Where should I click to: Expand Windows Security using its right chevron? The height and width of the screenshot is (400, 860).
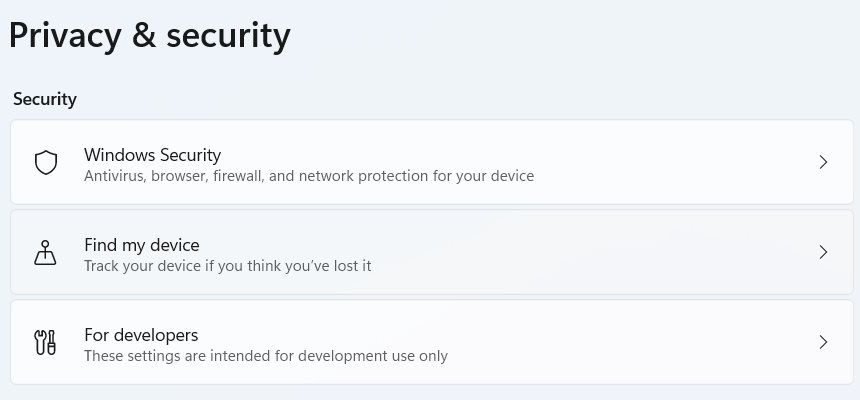tap(823, 163)
